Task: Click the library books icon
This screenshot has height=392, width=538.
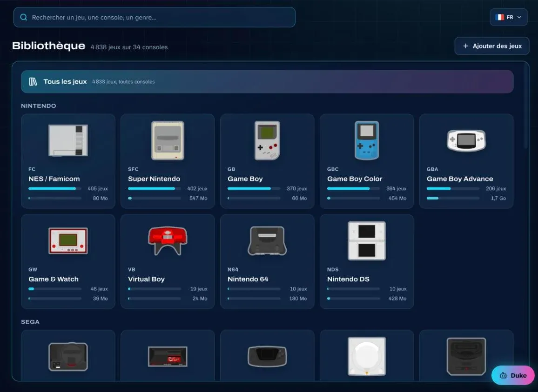Action: [33, 82]
